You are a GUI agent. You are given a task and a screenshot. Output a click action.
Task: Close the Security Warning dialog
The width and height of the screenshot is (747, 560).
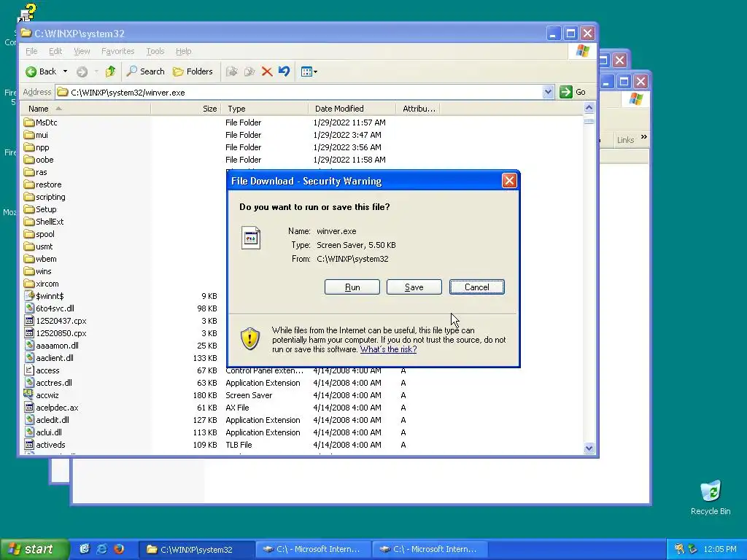(x=509, y=181)
